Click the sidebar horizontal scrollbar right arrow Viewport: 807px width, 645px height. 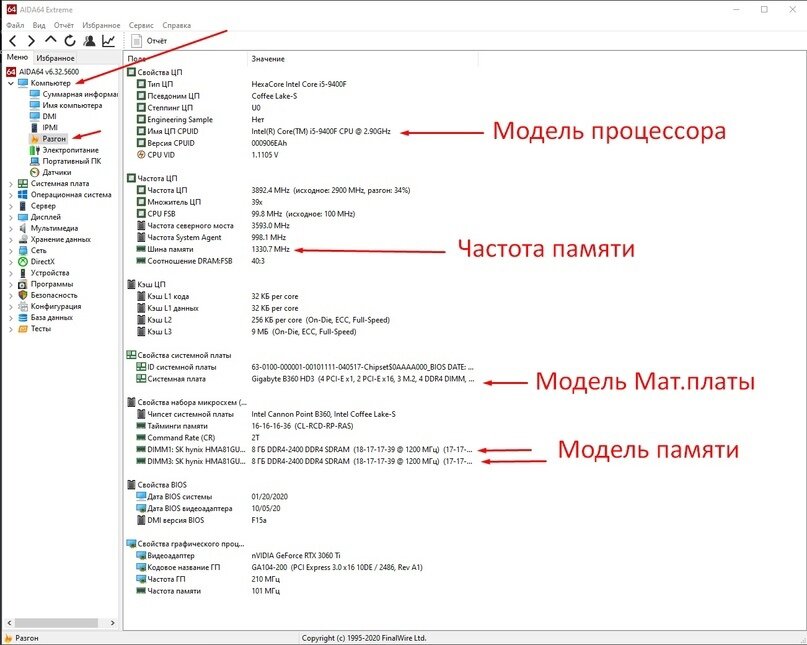coord(113,623)
